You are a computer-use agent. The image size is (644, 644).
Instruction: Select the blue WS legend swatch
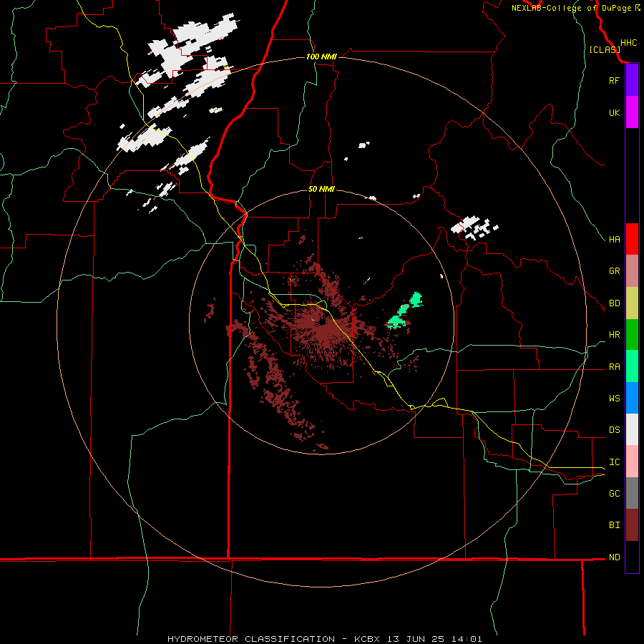[x=632, y=398]
